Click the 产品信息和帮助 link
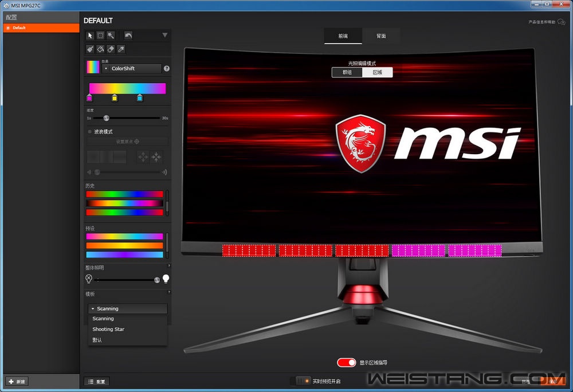The height and width of the screenshot is (392, 573). click(x=541, y=22)
